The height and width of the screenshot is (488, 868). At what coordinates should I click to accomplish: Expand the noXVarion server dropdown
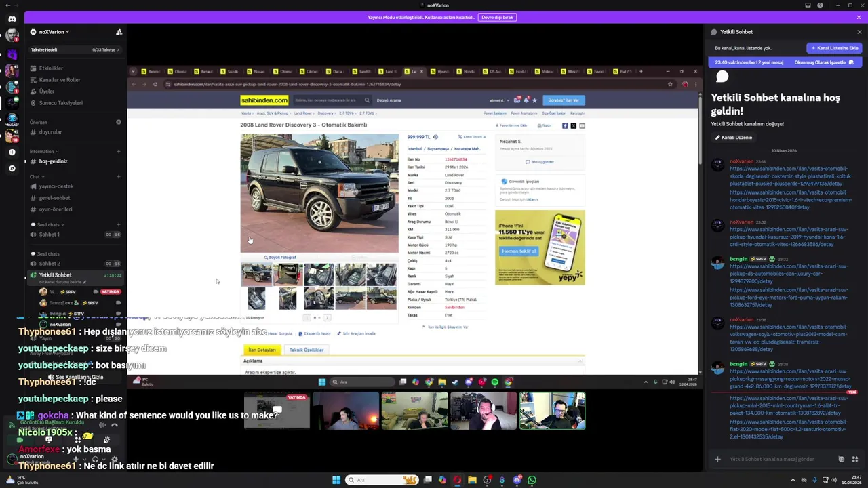point(54,32)
